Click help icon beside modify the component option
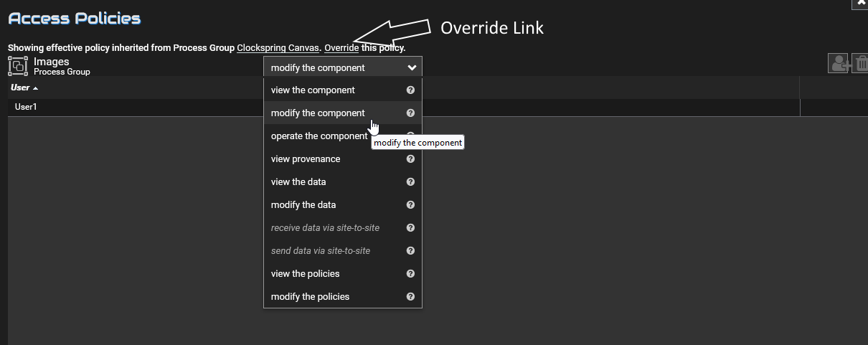868x345 pixels. 410,113
